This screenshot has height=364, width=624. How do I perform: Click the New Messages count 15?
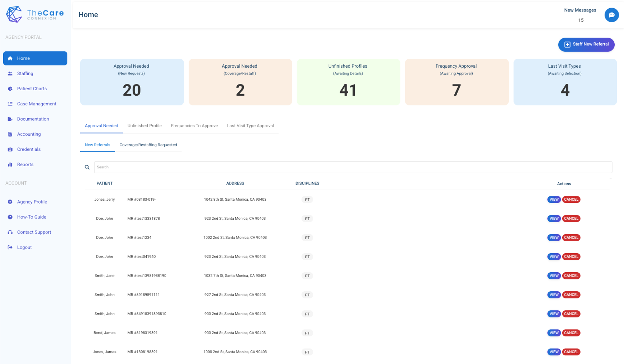581,20
